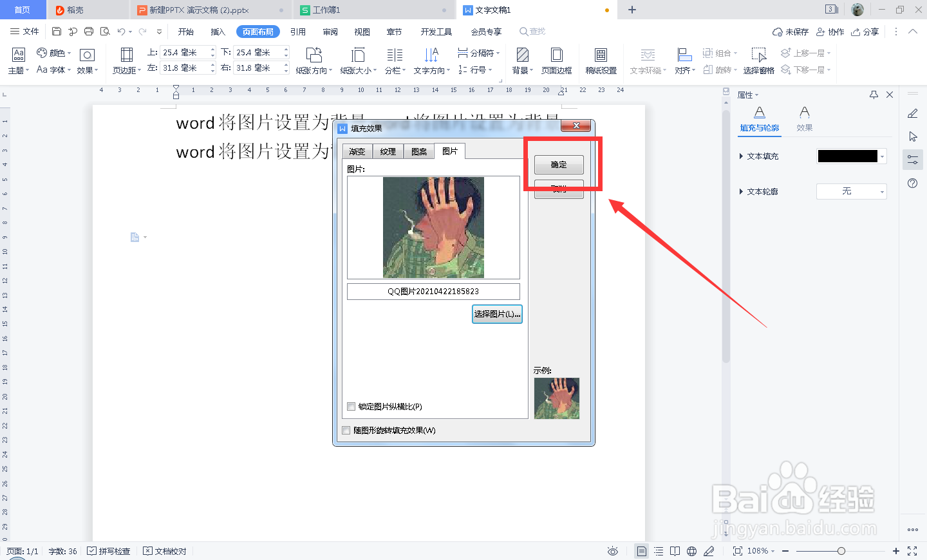Select the 图案 tab in fill dialog
Viewport: 927px width, 560px height.
[419, 151]
